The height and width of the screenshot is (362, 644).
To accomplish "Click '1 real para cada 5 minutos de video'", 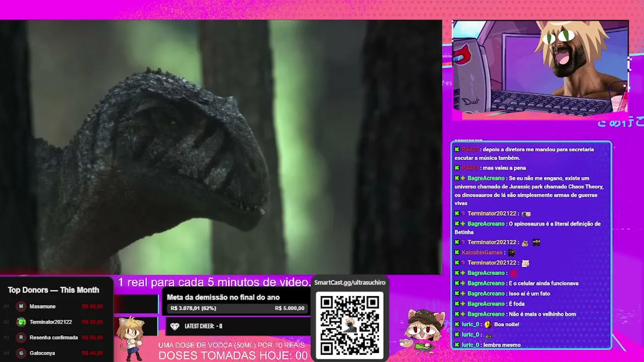I will [x=215, y=282].
